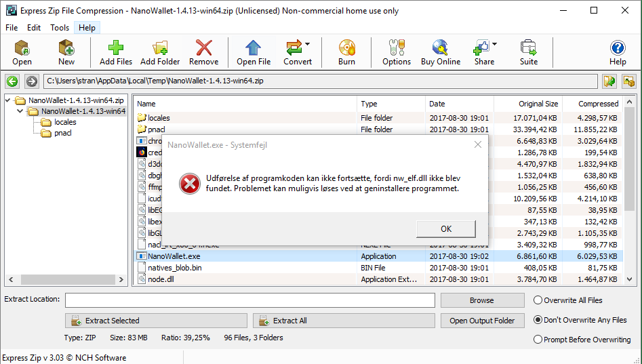
Task: Open the Tools menu
Action: (60, 27)
